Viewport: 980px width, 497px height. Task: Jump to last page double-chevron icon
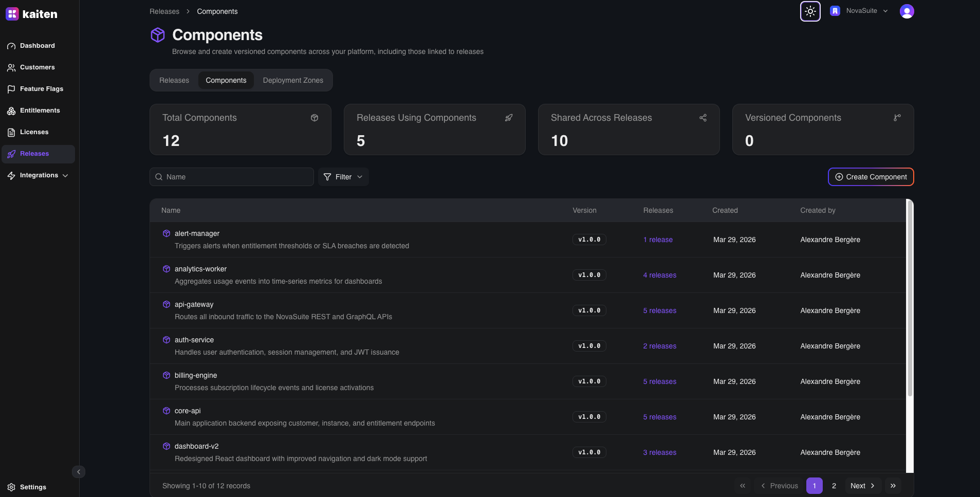(x=893, y=486)
